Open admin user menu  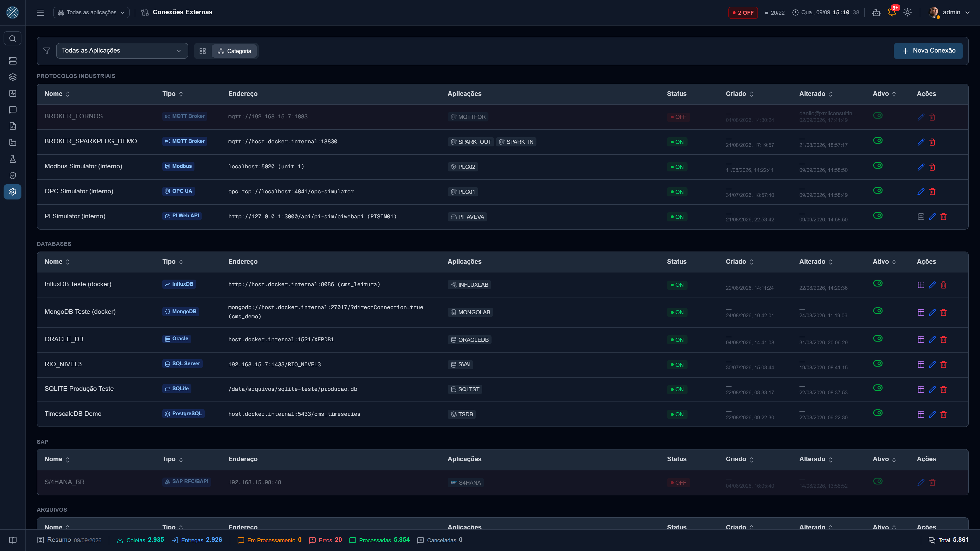950,12
